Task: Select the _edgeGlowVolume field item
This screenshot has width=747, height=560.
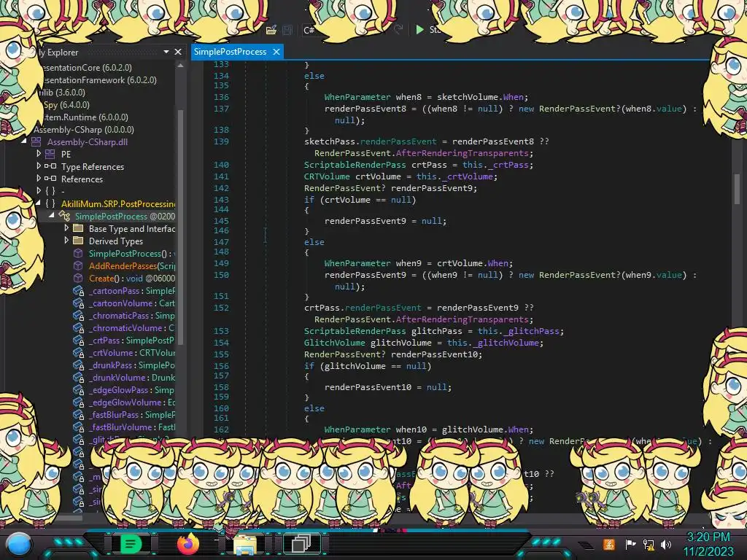Action: [x=132, y=402]
